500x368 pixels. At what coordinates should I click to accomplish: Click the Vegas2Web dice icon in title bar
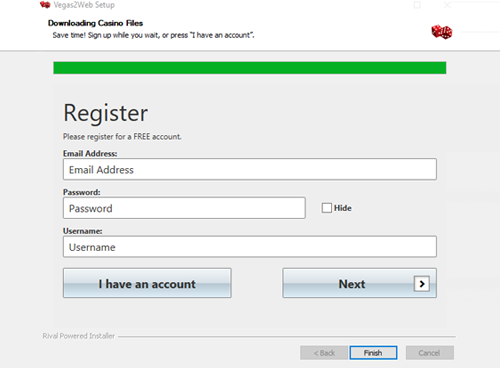[x=45, y=5]
